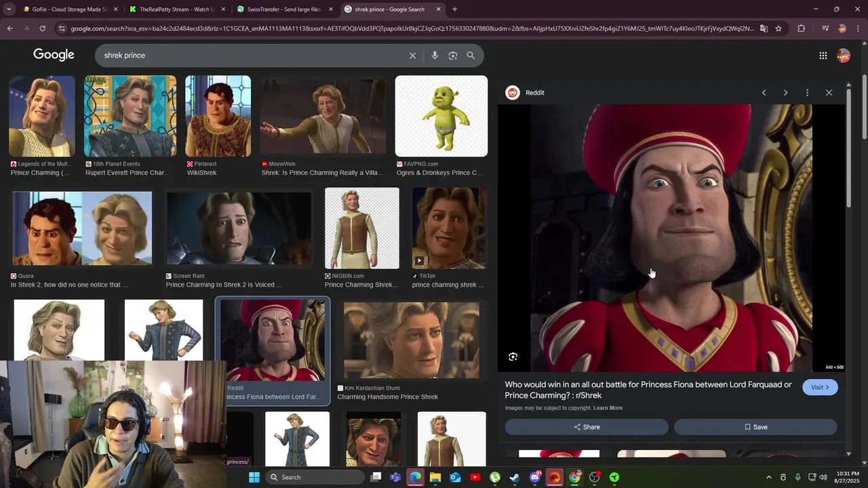Image resolution: width=868 pixels, height=488 pixels.
Task: Click the address bar URL
Action: pos(412,28)
